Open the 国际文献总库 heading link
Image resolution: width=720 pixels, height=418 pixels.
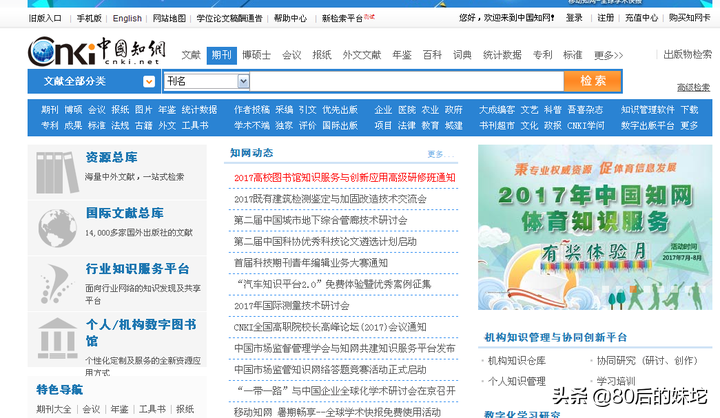pyautogui.click(x=125, y=213)
